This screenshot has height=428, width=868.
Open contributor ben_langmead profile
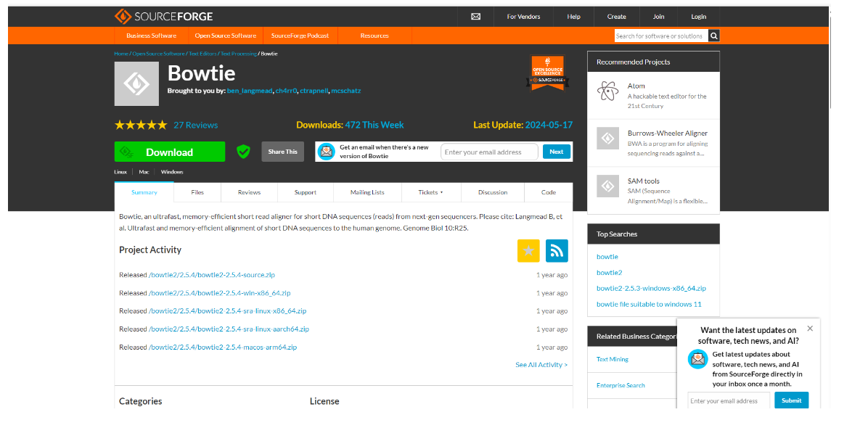250,90
